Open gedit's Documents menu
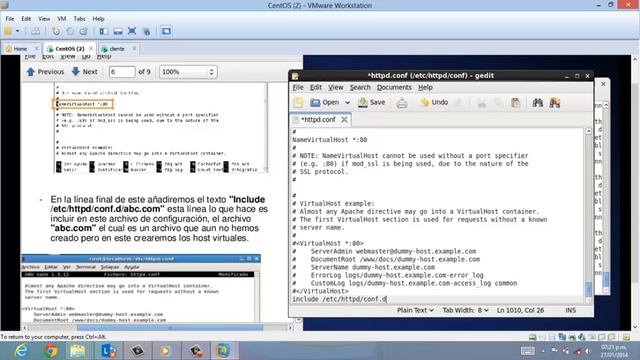 click(x=394, y=87)
